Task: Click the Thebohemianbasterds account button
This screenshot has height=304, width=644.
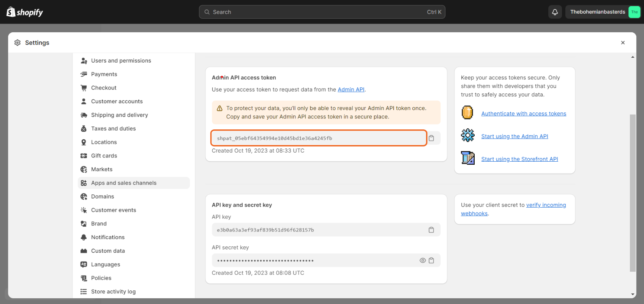Action: click(603, 12)
